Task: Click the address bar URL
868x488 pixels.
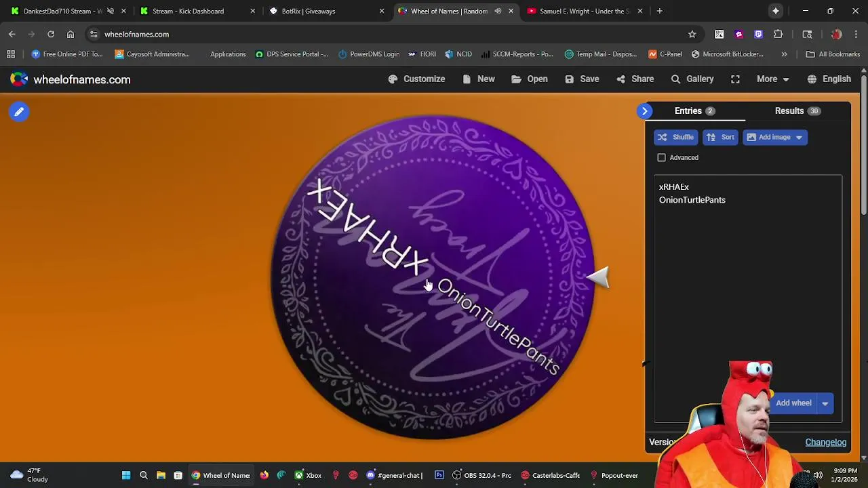Action: pyautogui.click(x=136, y=34)
